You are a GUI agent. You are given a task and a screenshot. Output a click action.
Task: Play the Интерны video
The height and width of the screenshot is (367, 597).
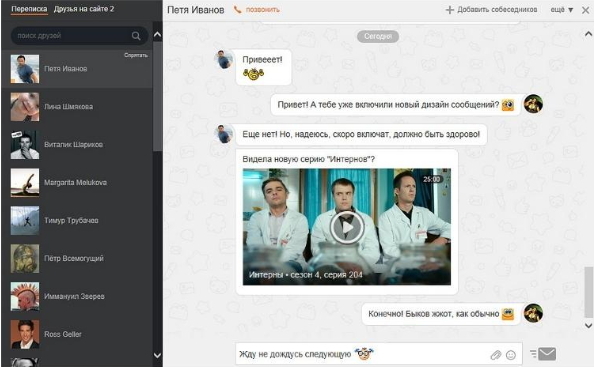pos(347,227)
